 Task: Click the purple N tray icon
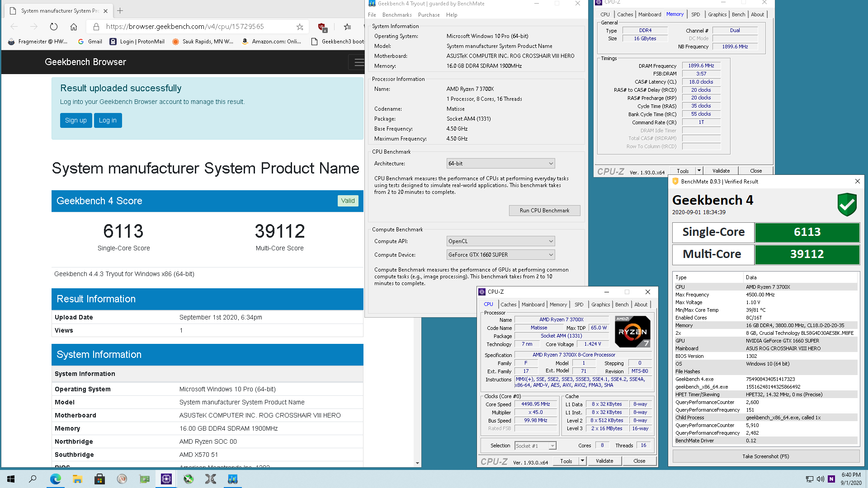(x=831, y=479)
